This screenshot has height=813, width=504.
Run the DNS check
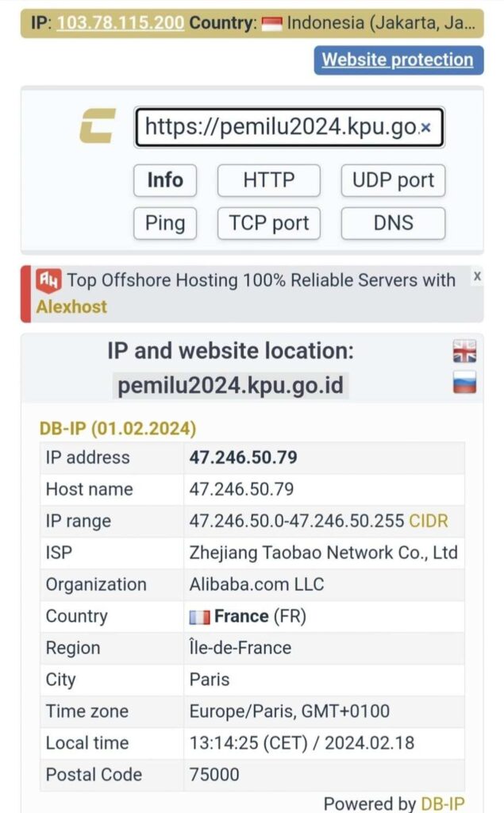point(393,223)
